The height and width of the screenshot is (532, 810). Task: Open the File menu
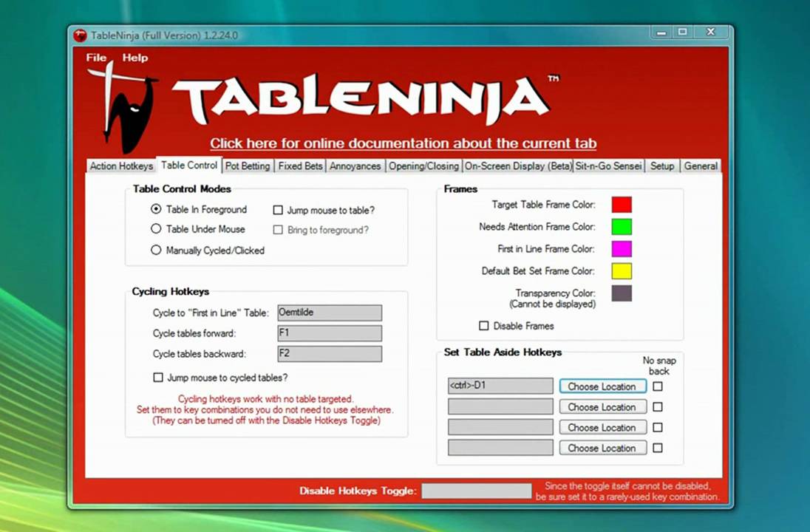pyautogui.click(x=96, y=58)
